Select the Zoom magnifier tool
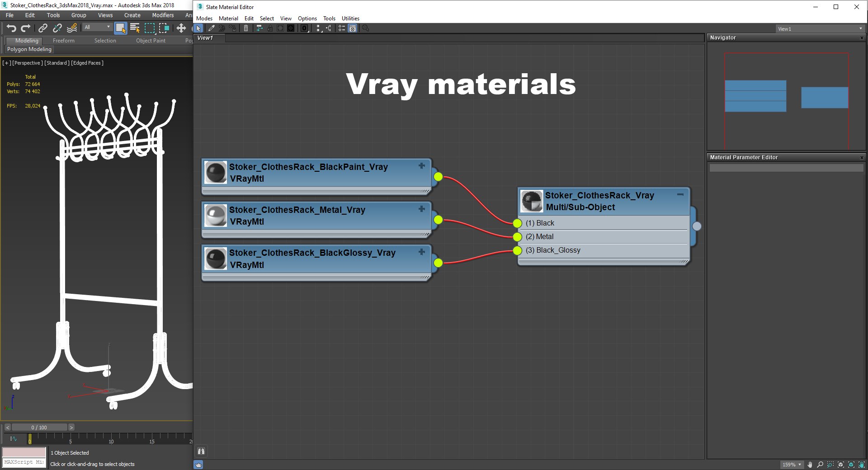Viewport: 868px width, 470px height. point(820,464)
